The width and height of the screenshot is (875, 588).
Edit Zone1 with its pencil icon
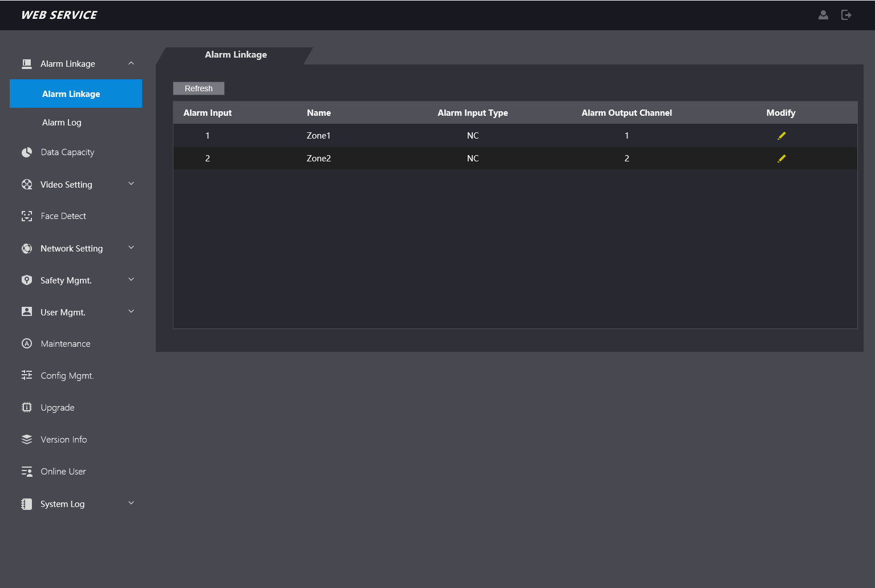click(781, 136)
